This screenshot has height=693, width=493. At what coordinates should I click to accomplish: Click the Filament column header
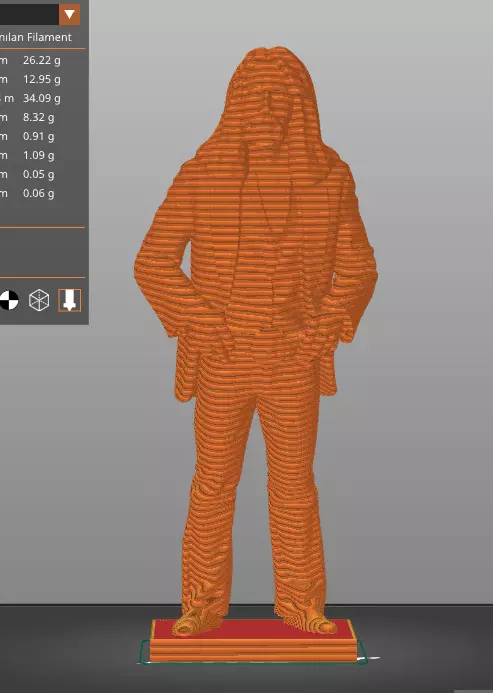(x=49, y=38)
